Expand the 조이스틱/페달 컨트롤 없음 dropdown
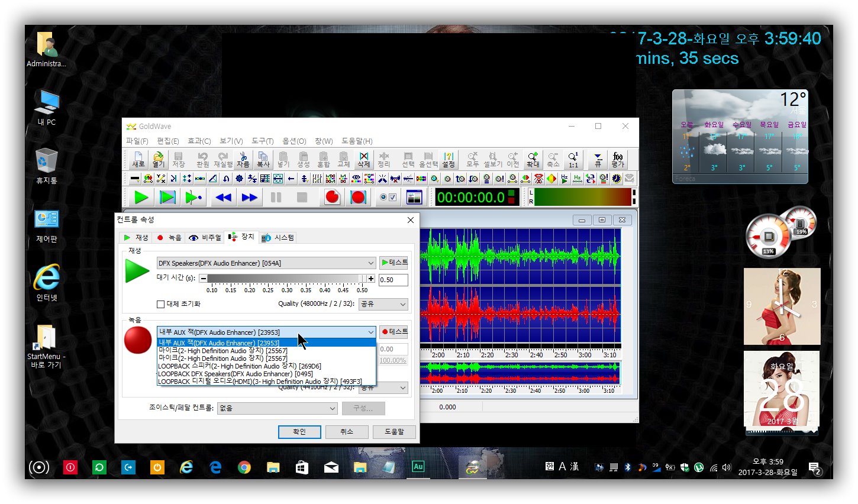The height and width of the screenshot is (504, 858). point(277,408)
